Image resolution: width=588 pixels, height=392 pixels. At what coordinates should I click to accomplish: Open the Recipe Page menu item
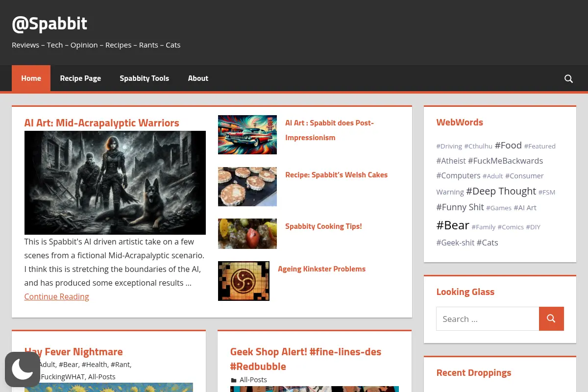pyautogui.click(x=80, y=78)
